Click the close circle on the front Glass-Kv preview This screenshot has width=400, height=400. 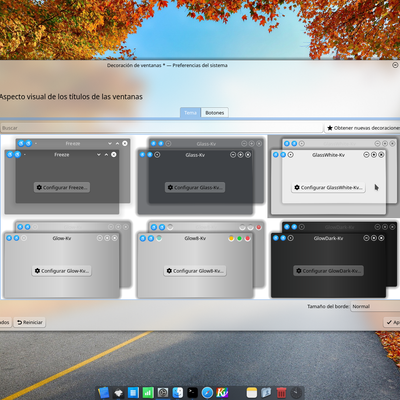point(248,155)
